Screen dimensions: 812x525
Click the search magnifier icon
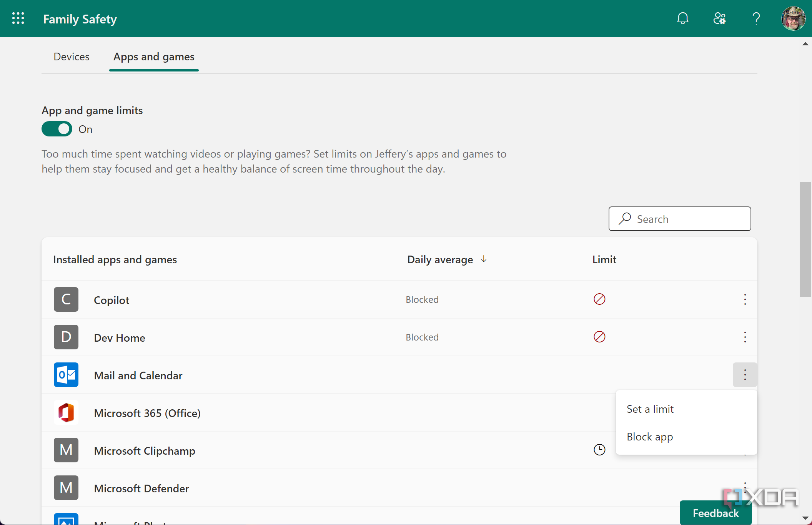(625, 219)
